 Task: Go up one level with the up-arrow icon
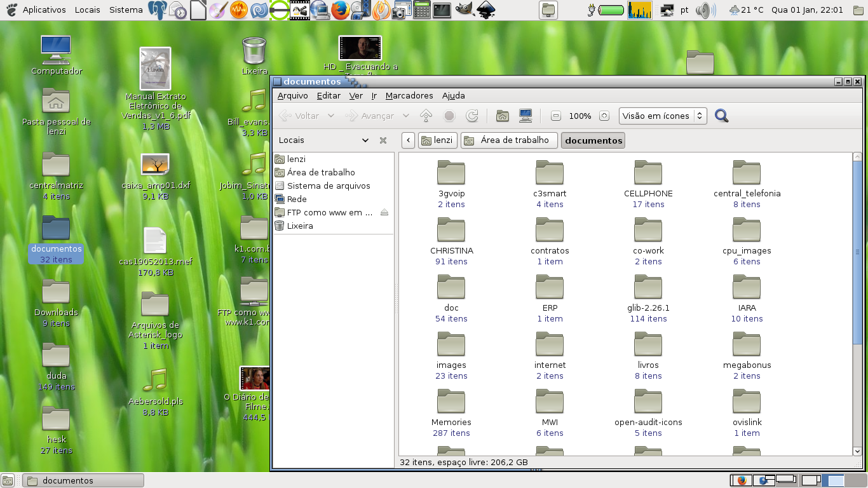(426, 116)
